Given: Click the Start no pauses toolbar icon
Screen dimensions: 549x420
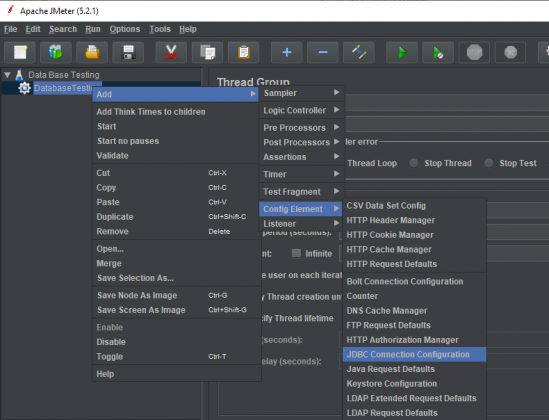Looking at the screenshot, I should 438,52.
